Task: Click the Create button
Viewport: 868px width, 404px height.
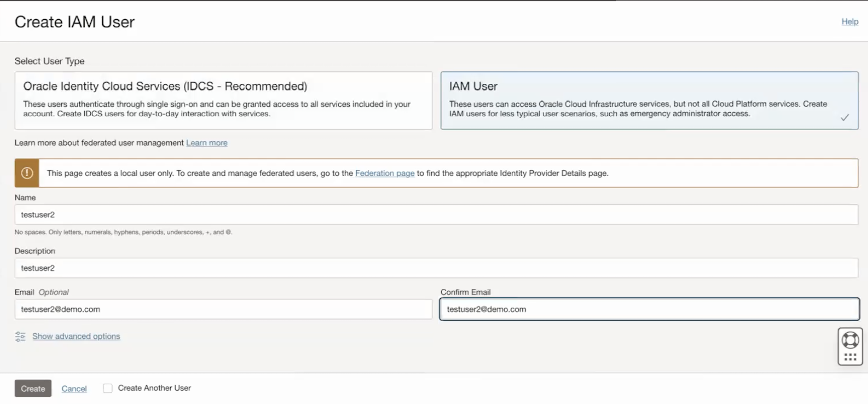Action: [33, 388]
